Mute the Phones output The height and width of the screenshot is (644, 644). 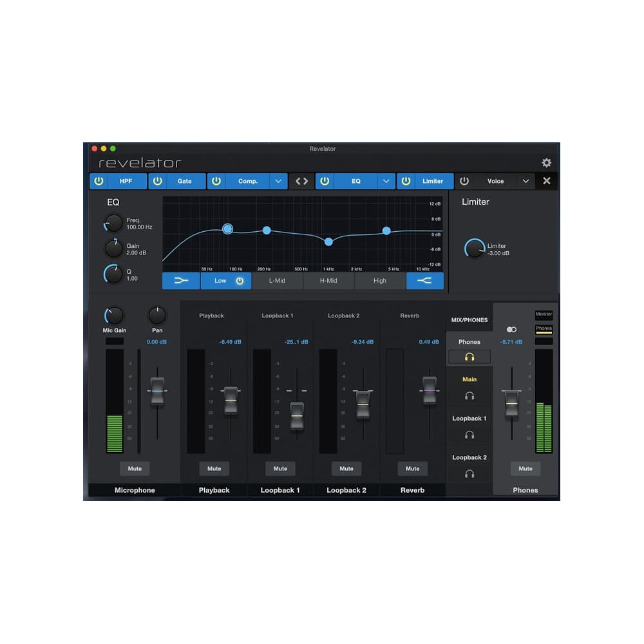(526, 469)
